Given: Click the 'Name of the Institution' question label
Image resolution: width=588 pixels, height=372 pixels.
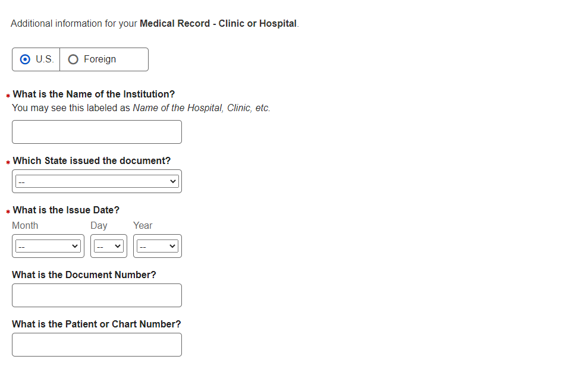Looking at the screenshot, I should coord(94,94).
